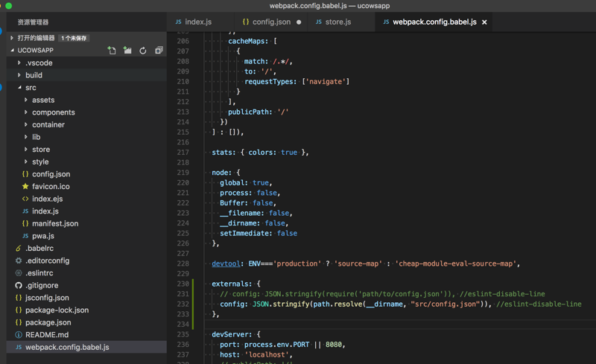Close the webpack.config.babel.js tab
Viewport: 596px width, 364px height.
[x=484, y=22]
